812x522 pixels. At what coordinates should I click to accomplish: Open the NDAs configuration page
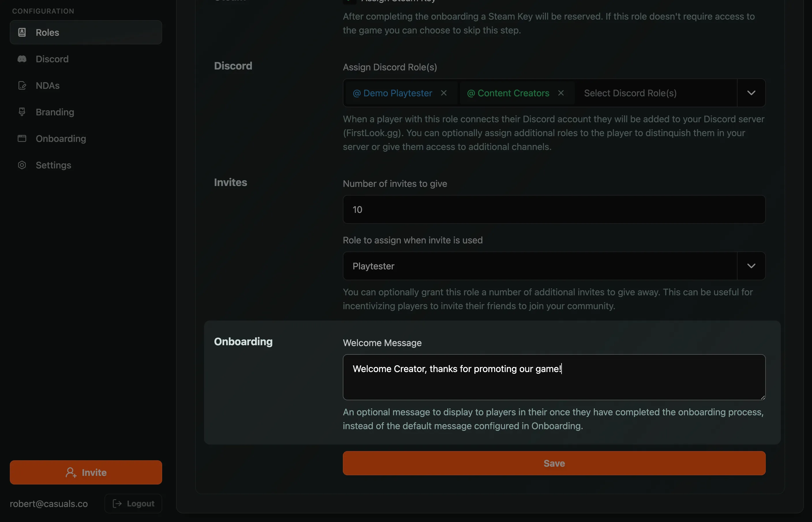pyautogui.click(x=47, y=85)
